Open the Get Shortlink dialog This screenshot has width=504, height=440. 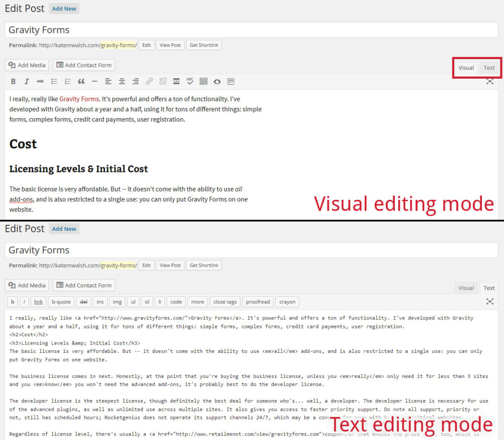(204, 45)
